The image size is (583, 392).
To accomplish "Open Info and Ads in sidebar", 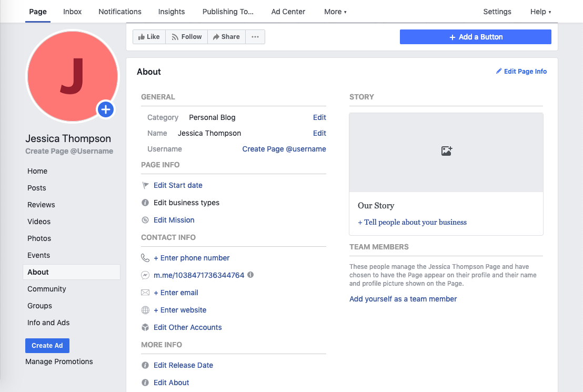I will click(x=48, y=323).
